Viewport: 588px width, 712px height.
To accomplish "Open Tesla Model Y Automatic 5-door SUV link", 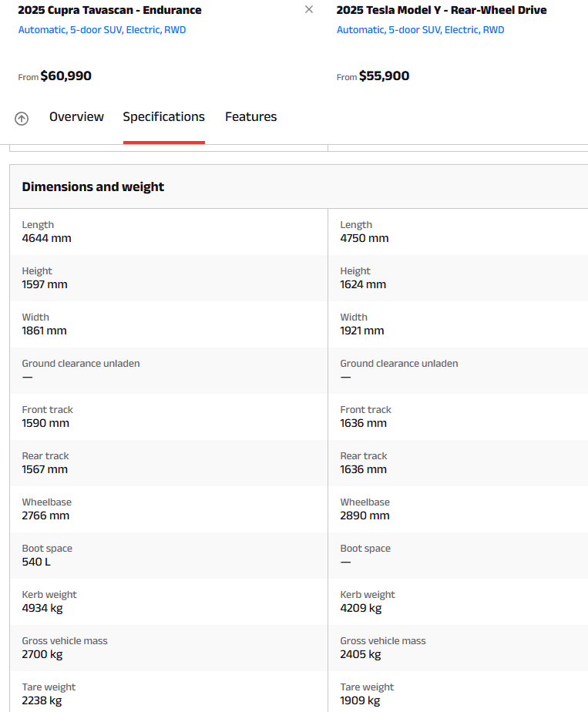I will (x=420, y=30).
